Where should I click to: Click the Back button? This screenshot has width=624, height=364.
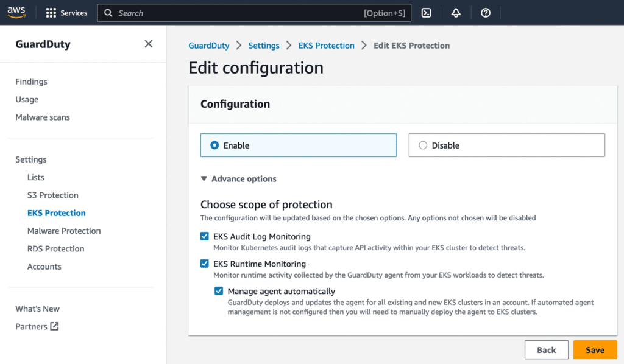tap(546, 349)
